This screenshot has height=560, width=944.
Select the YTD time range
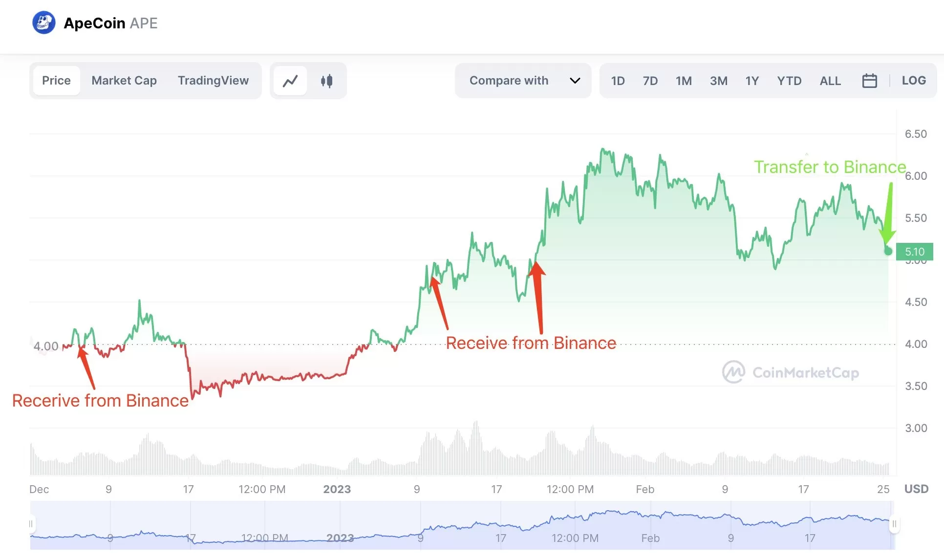[x=789, y=81]
